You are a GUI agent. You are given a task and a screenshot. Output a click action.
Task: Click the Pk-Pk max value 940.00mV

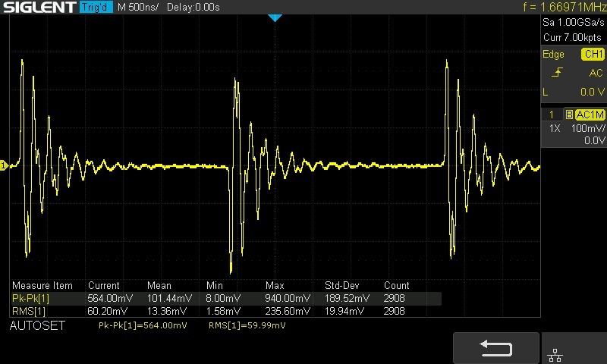click(x=288, y=298)
